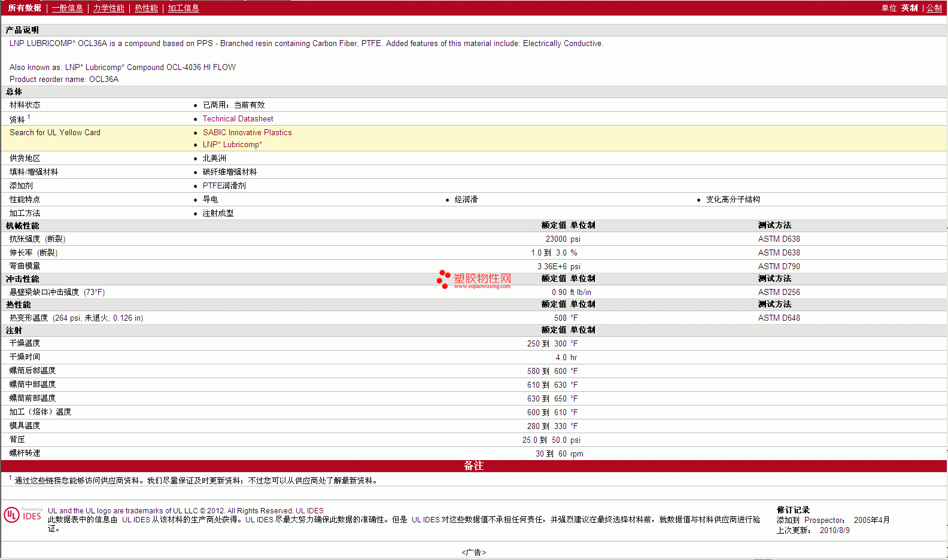Open the 一般信息 tab
Screen dimensions: 948x560
[x=67, y=8]
